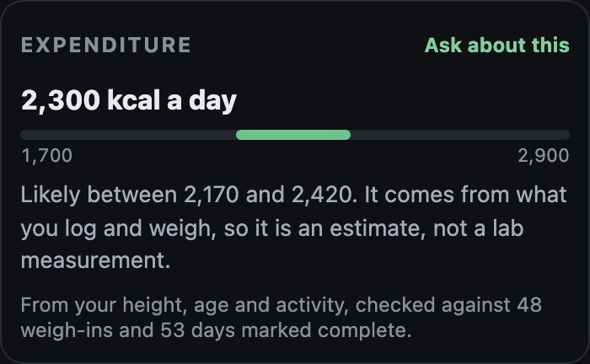This screenshot has height=364, width=590.
Task: Select the EXPENDITURE card heading
Action: pos(106,45)
